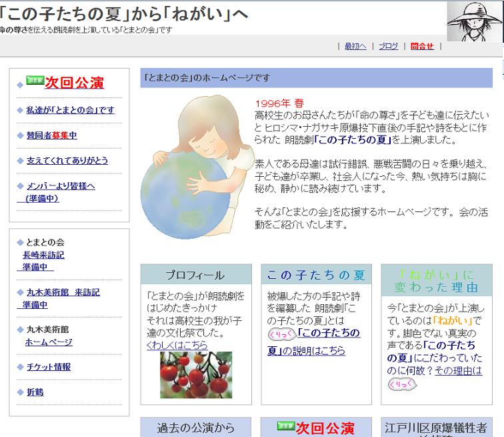Click the cherry tomatoes photo
The height and width of the screenshot is (437, 504).
pyautogui.click(x=196, y=375)
